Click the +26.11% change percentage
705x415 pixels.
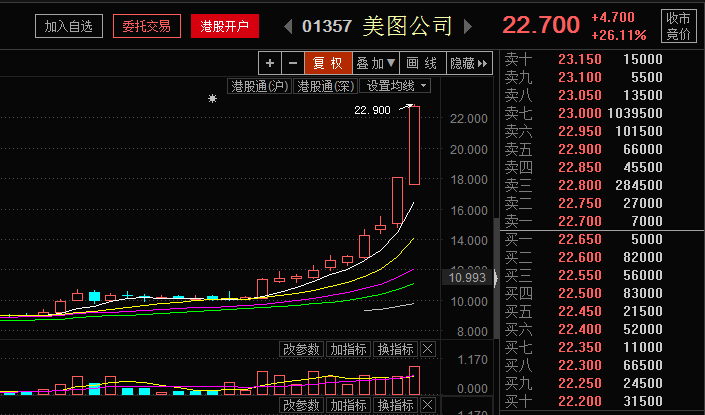point(619,35)
